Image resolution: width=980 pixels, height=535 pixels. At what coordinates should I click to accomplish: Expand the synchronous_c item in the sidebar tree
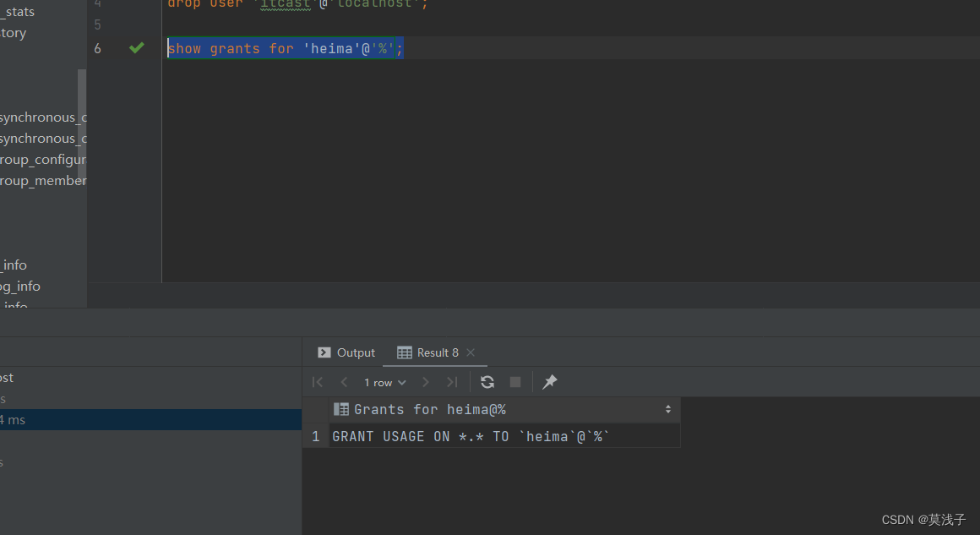(42, 117)
